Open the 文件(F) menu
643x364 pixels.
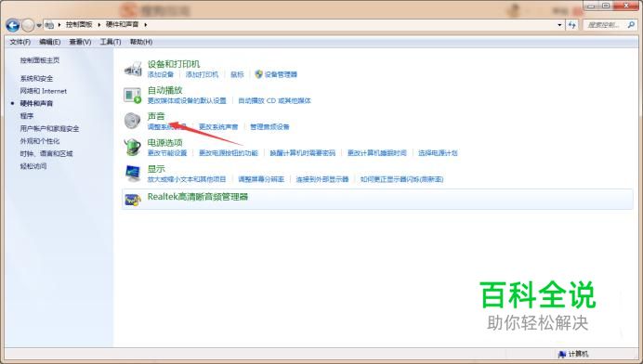20,42
